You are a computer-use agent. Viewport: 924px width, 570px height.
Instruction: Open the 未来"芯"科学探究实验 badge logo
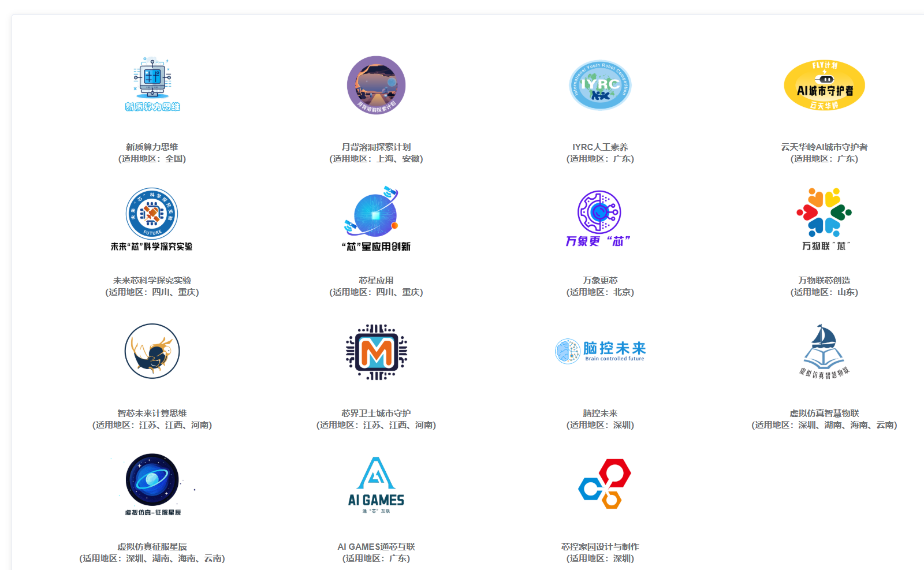152,219
